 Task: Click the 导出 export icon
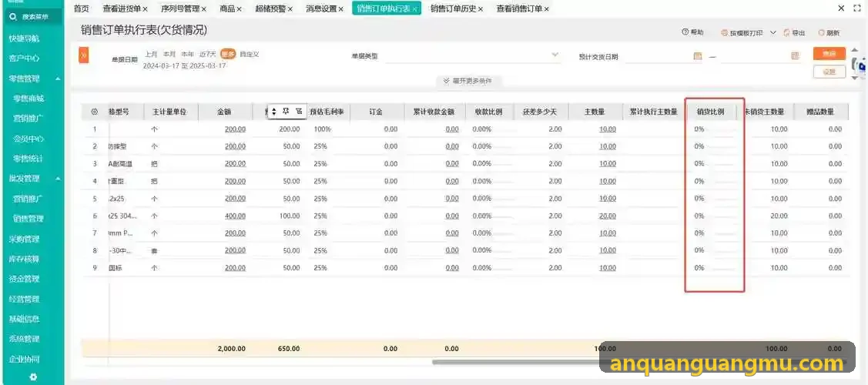click(786, 32)
